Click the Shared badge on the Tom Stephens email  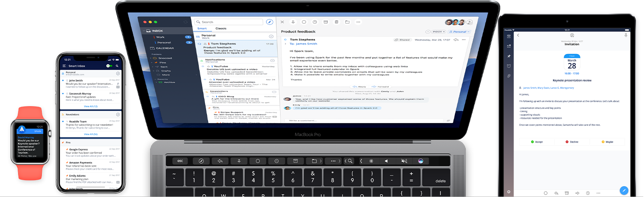tap(402, 40)
